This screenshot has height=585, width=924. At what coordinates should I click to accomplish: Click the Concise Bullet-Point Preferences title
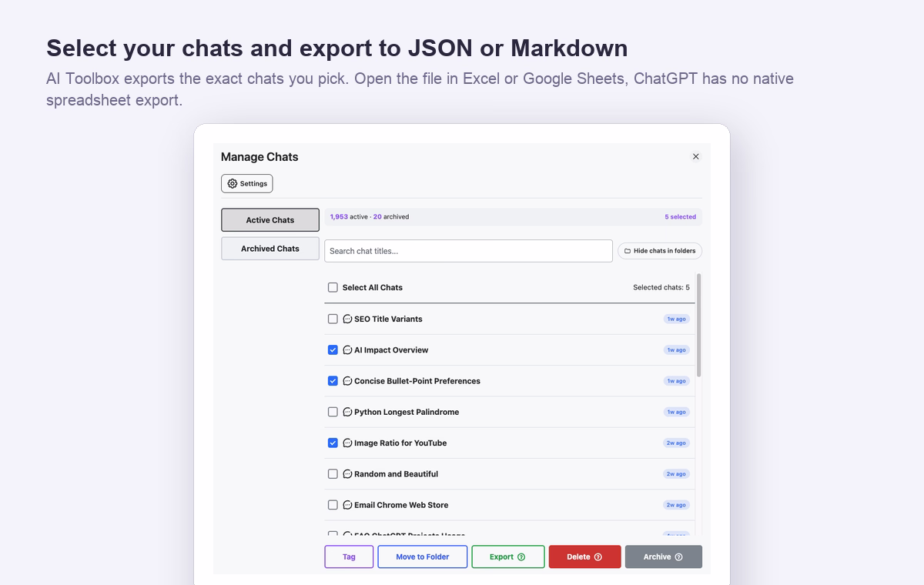point(417,381)
